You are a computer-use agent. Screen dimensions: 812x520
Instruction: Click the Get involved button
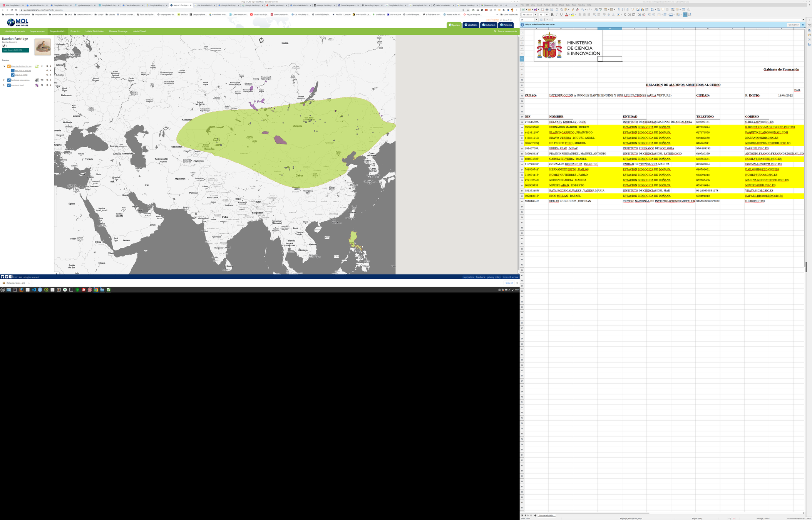(x=793, y=25)
